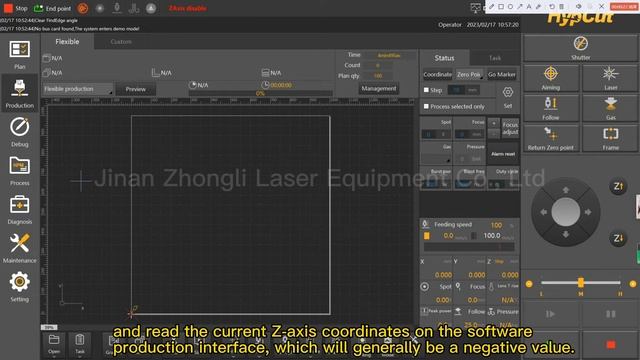Open the Flexible production dropdown
Screen dimensions: 640x360
pyautogui.click(x=78, y=89)
